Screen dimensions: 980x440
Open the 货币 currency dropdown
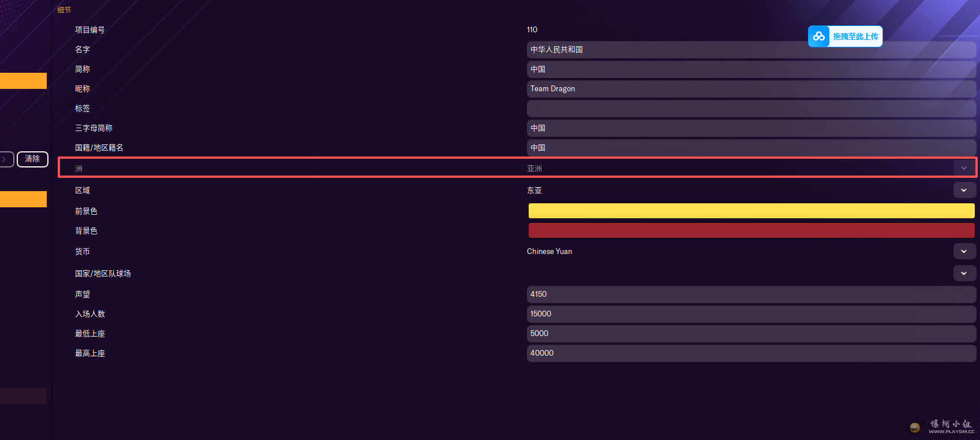[x=964, y=251]
